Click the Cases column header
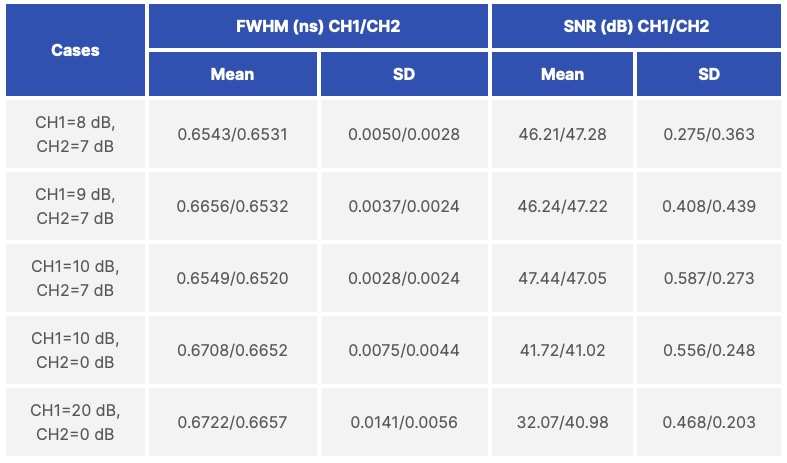Viewport: 787px width, 463px height. coord(75,50)
